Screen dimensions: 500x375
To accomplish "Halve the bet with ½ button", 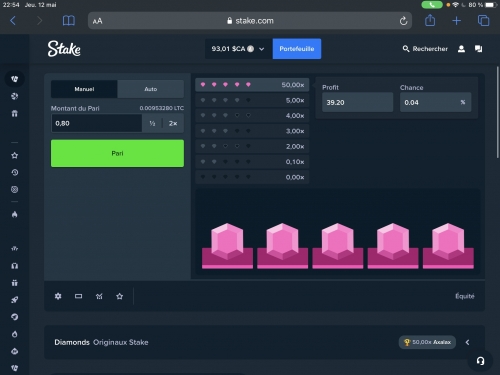I will tap(152, 123).
